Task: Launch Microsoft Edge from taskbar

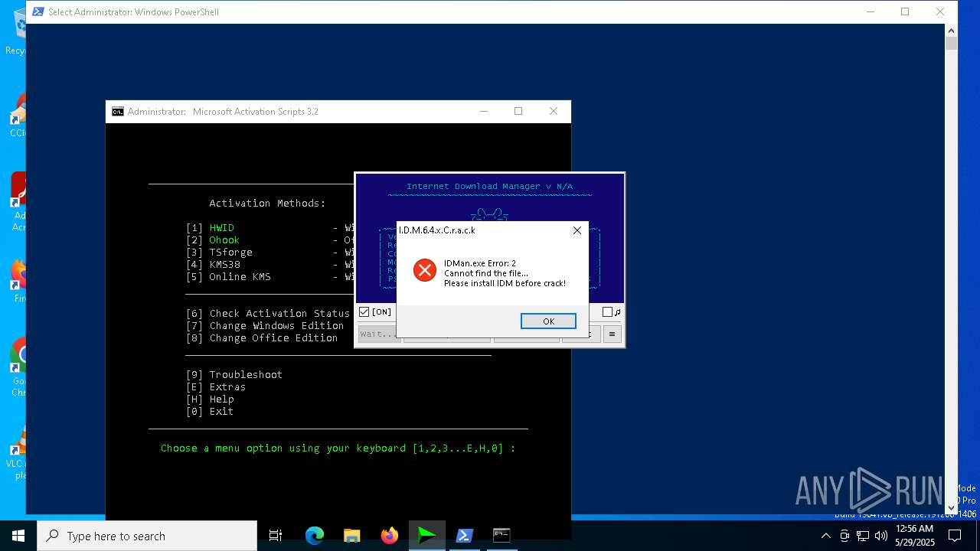Action: 315,536
